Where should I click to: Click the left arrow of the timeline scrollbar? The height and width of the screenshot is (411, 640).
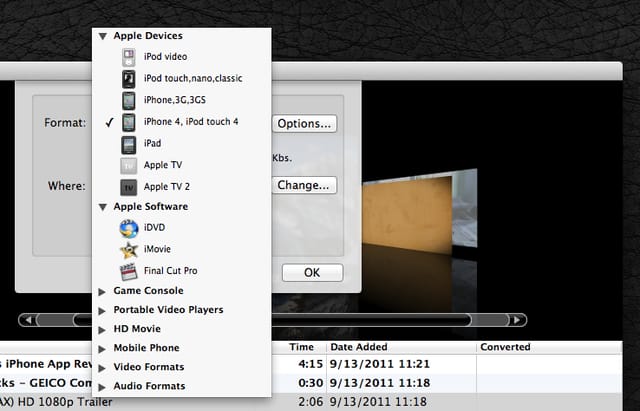click(x=28, y=320)
